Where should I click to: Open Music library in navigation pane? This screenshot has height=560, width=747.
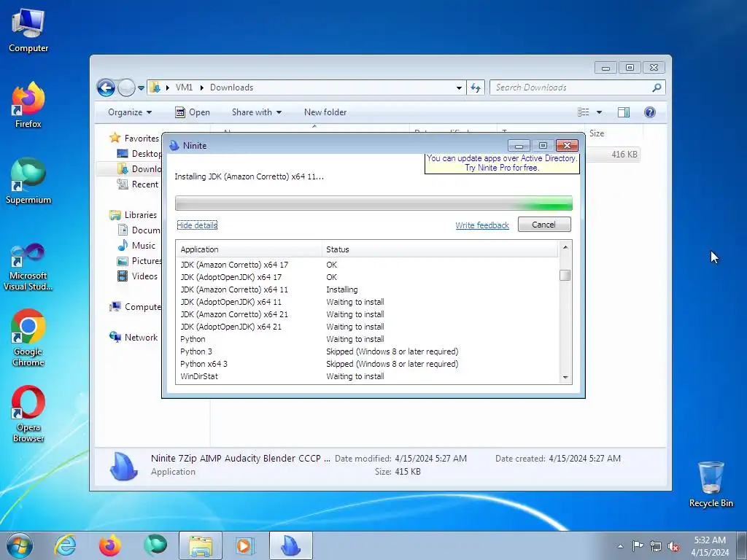point(136,246)
